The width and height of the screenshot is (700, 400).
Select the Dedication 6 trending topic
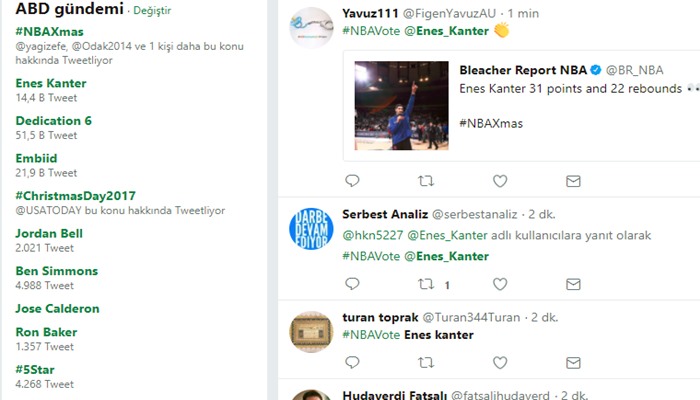coord(54,121)
